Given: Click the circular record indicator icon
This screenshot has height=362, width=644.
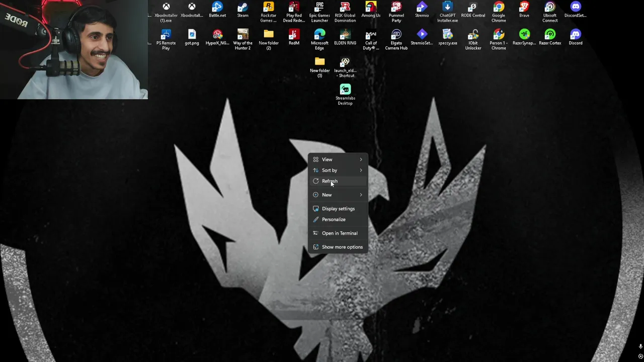Looking at the screenshot, I should point(640,356).
